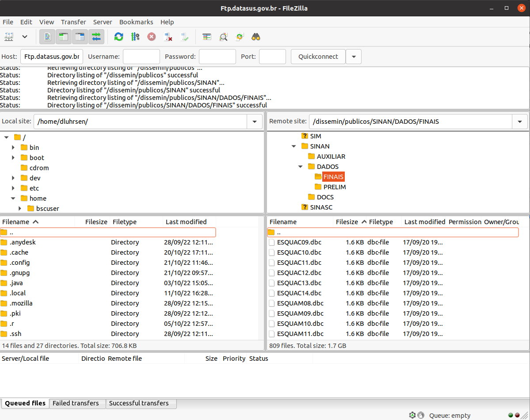Image resolution: width=530 pixels, height=420 pixels.
Task: Toggle transfer queue display
Action: point(96,37)
